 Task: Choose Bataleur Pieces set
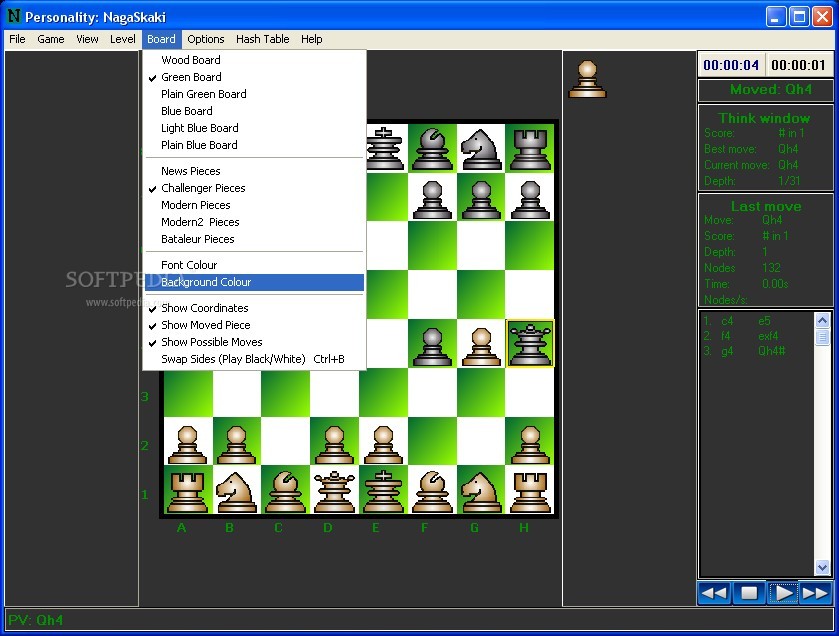point(255,239)
